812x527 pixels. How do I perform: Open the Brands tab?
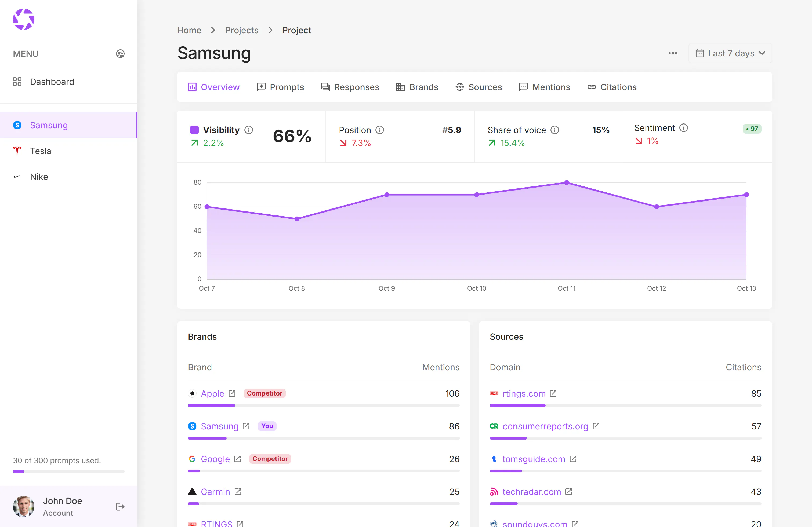(x=417, y=87)
